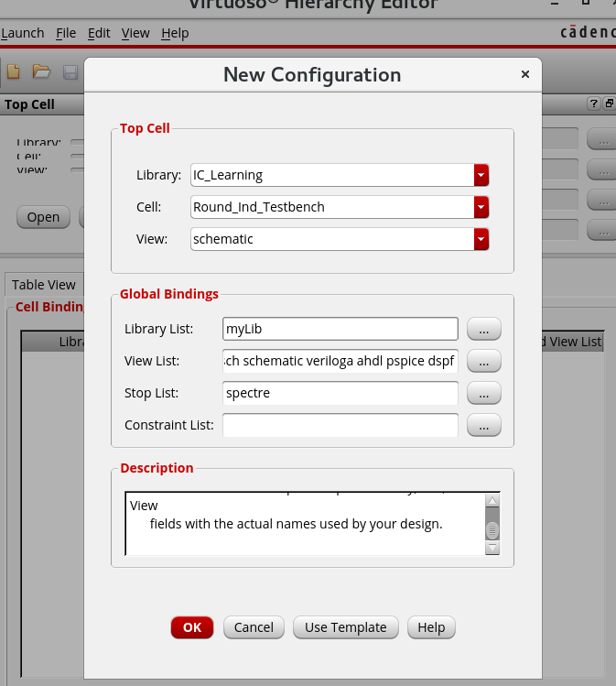
Task: Click the View List column header
Action: pyautogui.click(x=573, y=342)
